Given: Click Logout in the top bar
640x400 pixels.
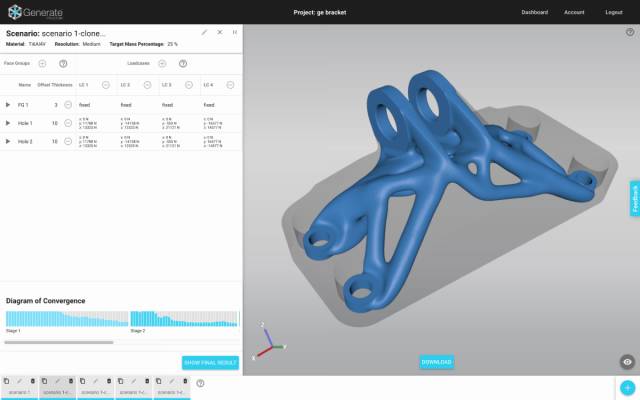Looking at the screenshot, I should tap(613, 12).
